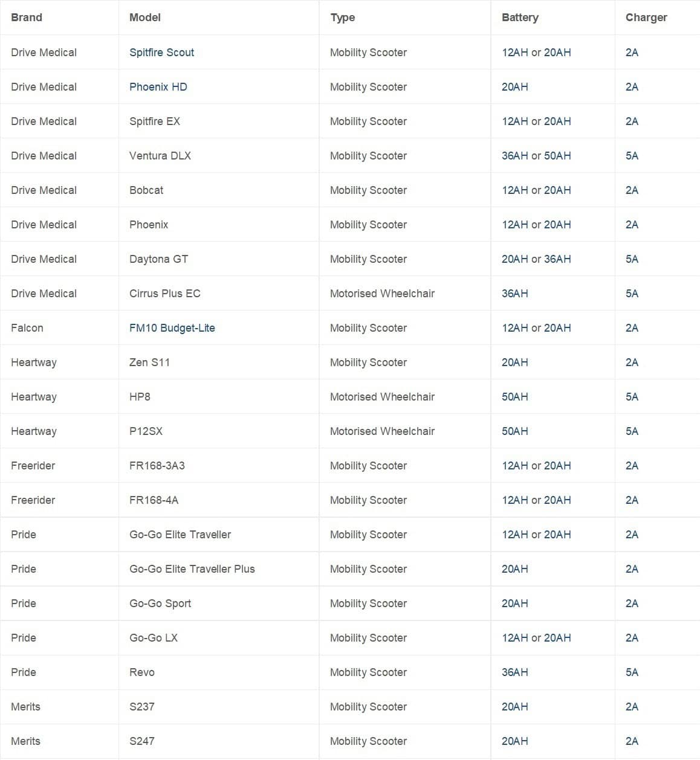Click the Charger column header
Image resolution: width=700 pixels, height=760 pixels.
click(x=646, y=18)
